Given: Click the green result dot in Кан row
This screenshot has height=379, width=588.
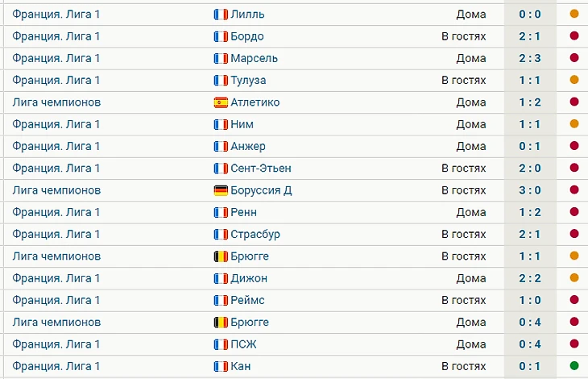Looking at the screenshot, I should coord(574,365).
